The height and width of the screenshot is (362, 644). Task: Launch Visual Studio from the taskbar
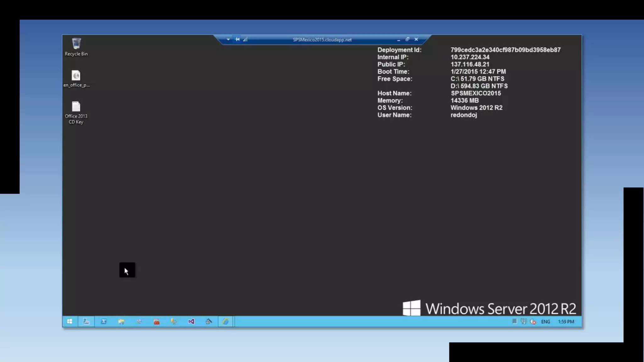[x=191, y=321]
